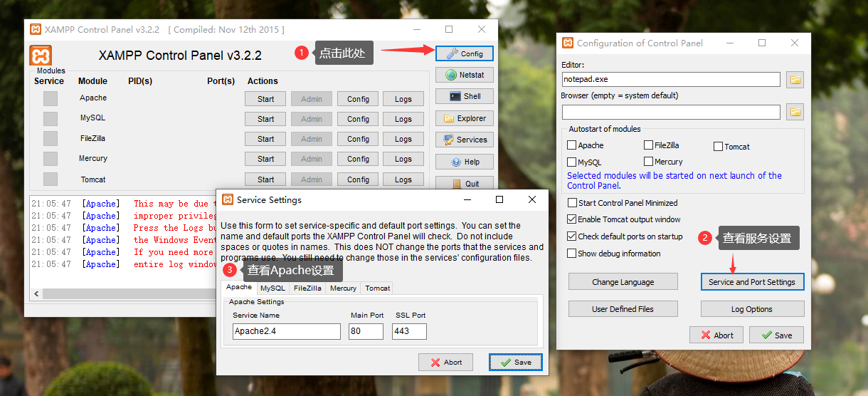The height and width of the screenshot is (396, 868).
Task: Enable MySQL autostart checkbox
Action: pyautogui.click(x=572, y=162)
